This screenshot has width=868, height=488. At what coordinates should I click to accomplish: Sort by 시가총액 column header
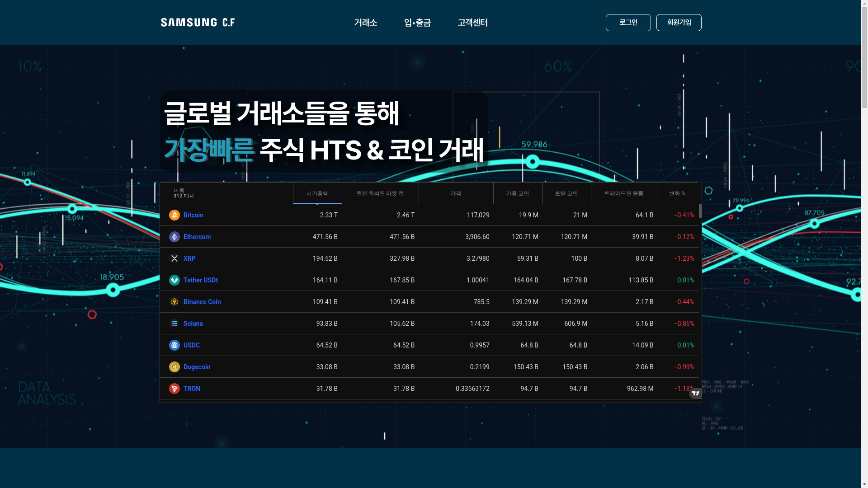[x=317, y=193]
